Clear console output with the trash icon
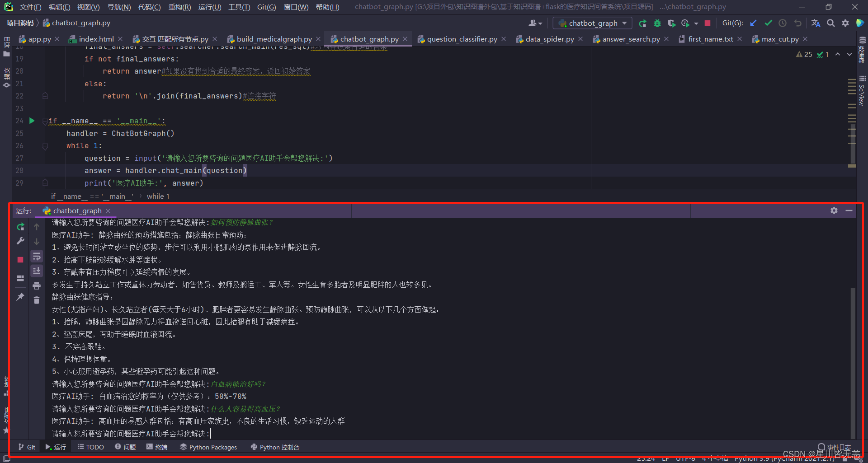868x463 pixels. point(37,300)
